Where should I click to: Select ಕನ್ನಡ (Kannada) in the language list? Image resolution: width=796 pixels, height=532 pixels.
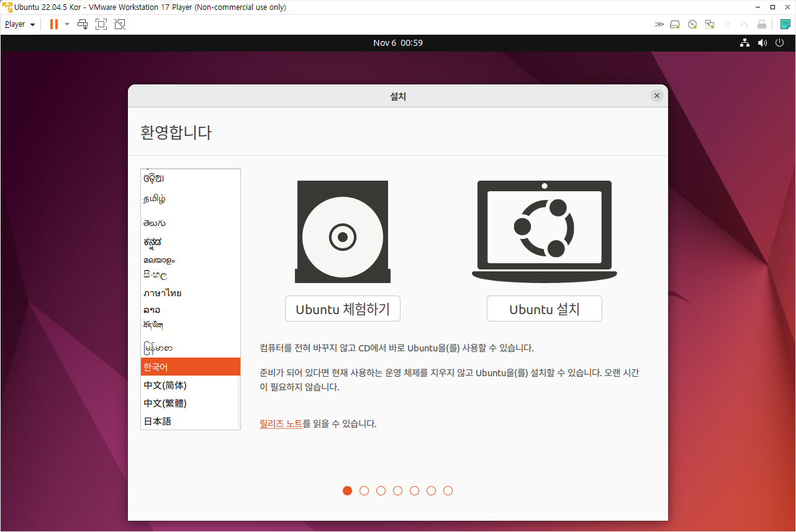[191, 242]
